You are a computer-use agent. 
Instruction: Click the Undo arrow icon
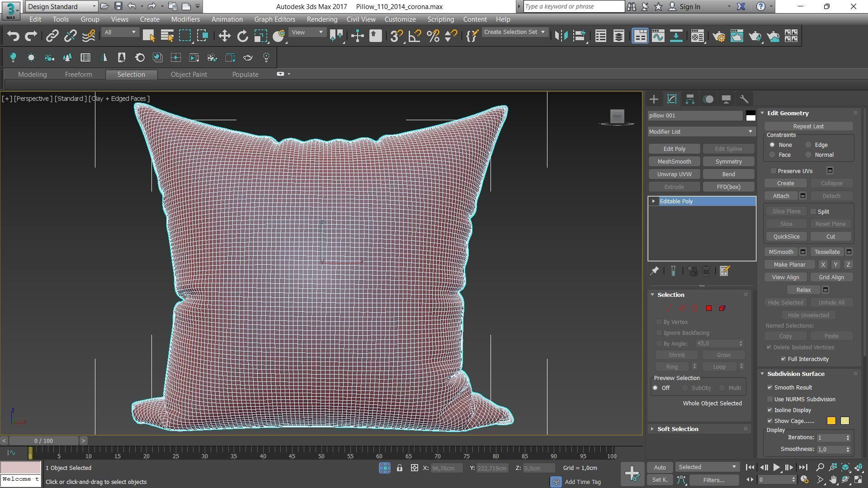(13, 36)
